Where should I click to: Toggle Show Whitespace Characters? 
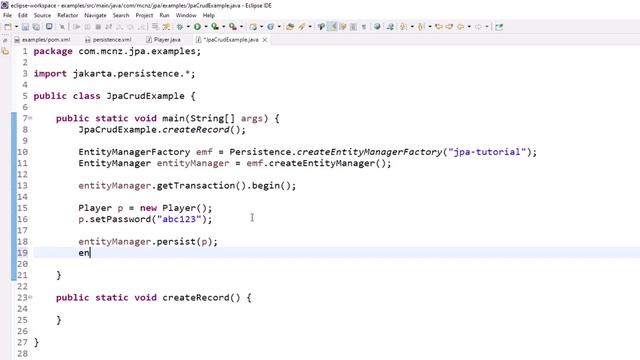pyautogui.click(x=363, y=27)
